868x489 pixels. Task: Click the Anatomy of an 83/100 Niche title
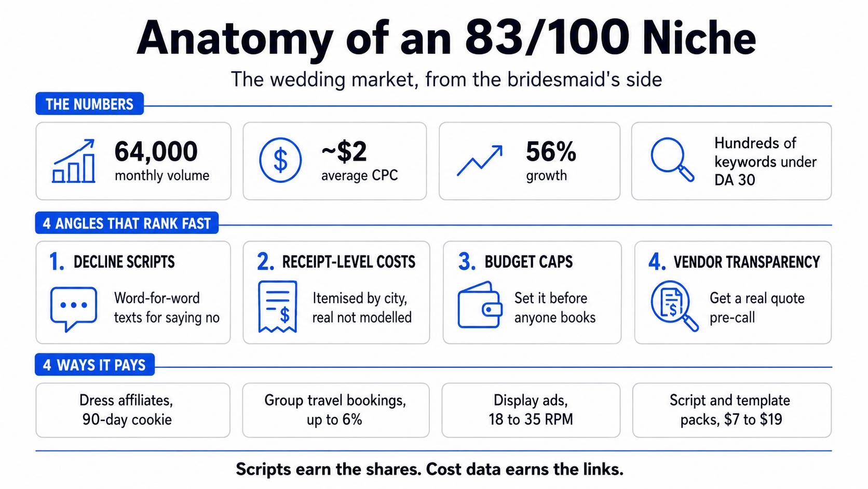pos(446,38)
